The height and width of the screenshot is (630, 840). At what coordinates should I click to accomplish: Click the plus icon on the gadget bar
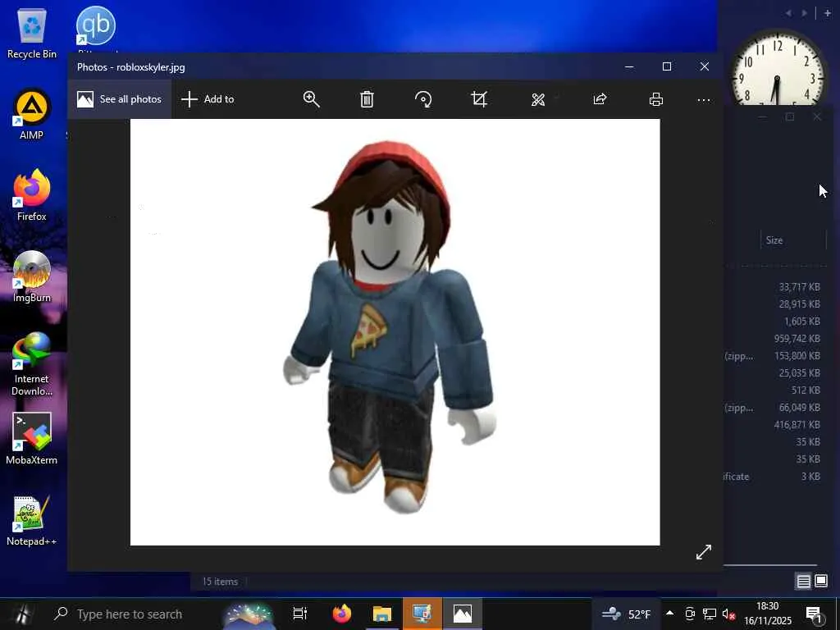tap(827, 13)
